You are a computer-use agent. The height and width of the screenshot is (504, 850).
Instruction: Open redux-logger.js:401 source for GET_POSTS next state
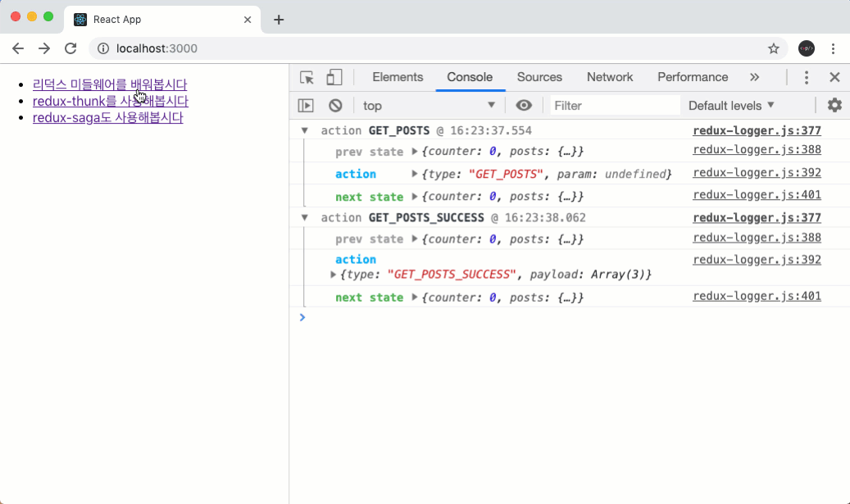(757, 194)
